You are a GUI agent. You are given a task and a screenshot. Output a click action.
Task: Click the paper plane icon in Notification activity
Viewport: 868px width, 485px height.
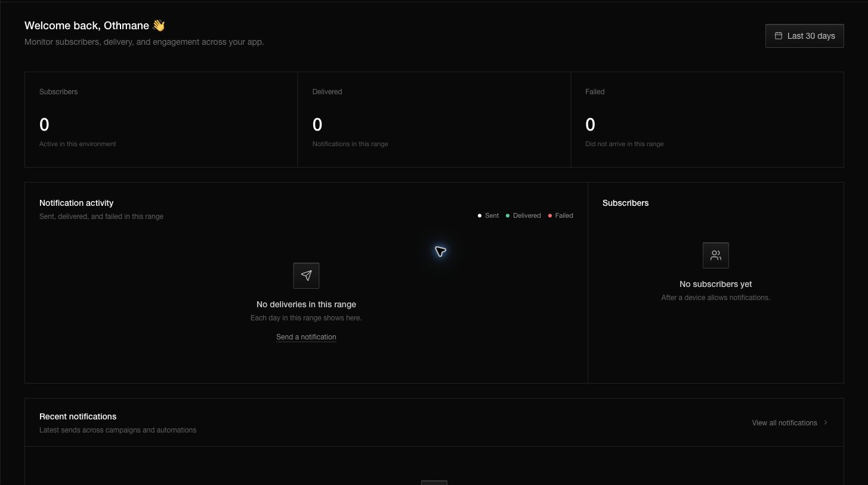pos(306,276)
